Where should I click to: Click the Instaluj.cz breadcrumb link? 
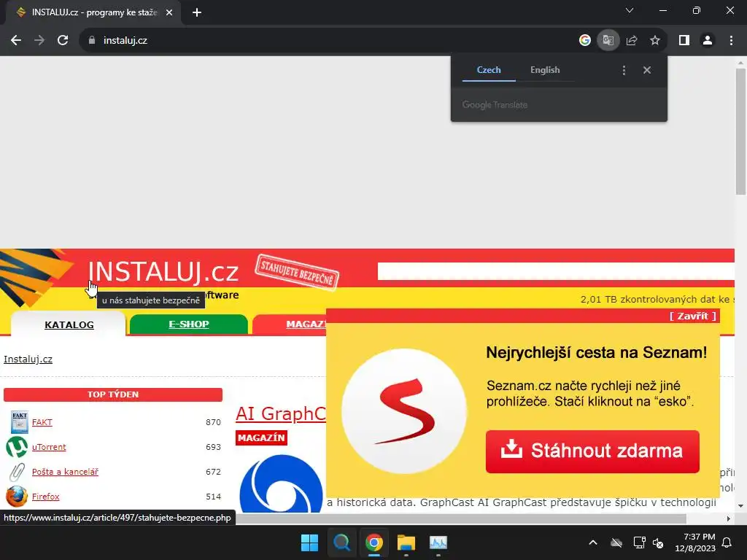28,359
